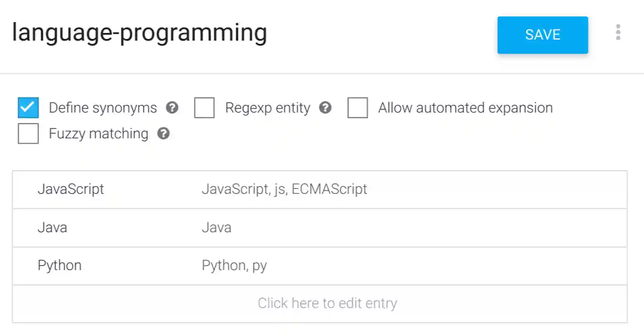Click the SAVE button
The width and height of the screenshot is (644, 336).
(542, 35)
